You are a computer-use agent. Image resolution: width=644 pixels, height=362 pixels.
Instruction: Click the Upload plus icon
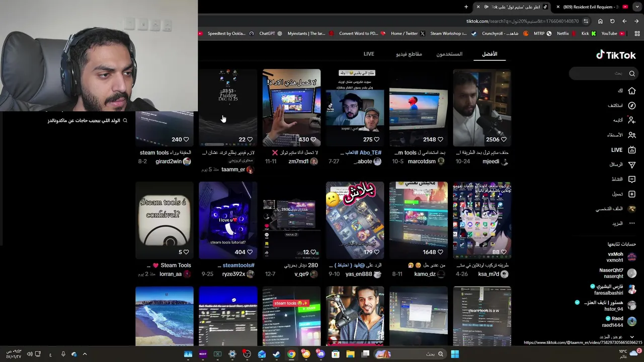click(x=632, y=194)
